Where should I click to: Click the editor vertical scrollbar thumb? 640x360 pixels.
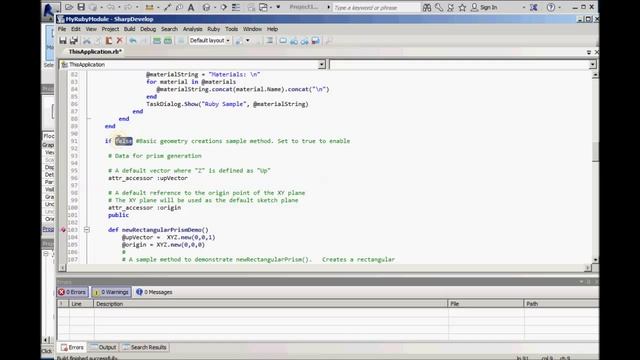pyautogui.click(x=595, y=152)
